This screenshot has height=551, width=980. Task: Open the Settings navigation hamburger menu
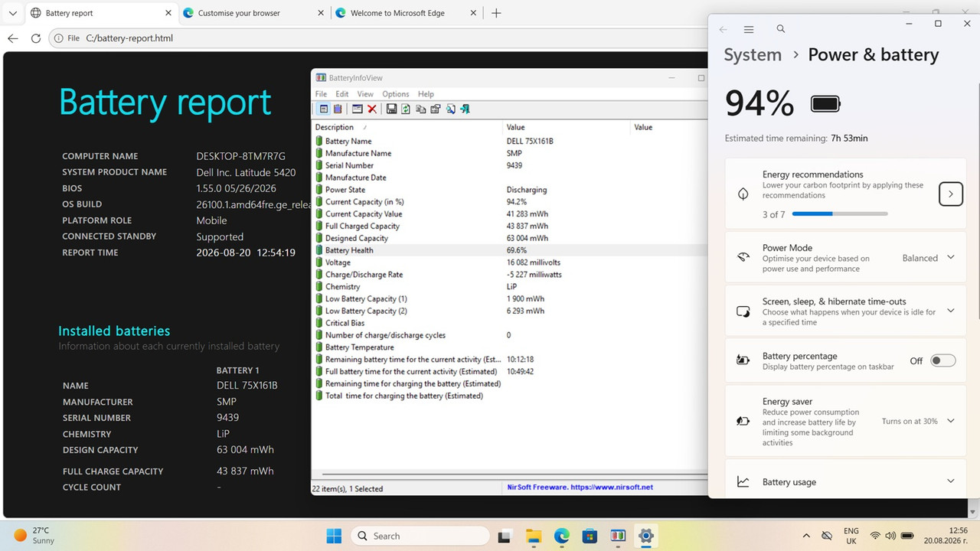point(749,29)
